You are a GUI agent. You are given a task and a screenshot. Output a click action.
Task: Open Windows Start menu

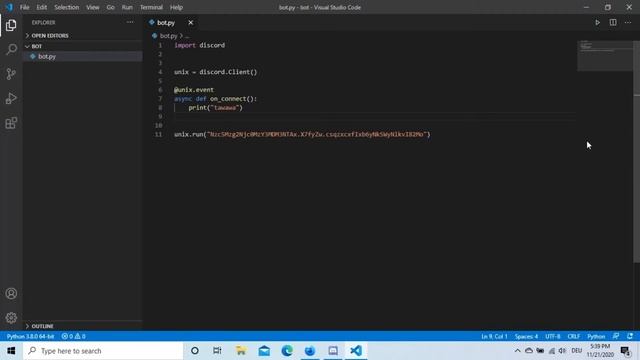[11, 351]
